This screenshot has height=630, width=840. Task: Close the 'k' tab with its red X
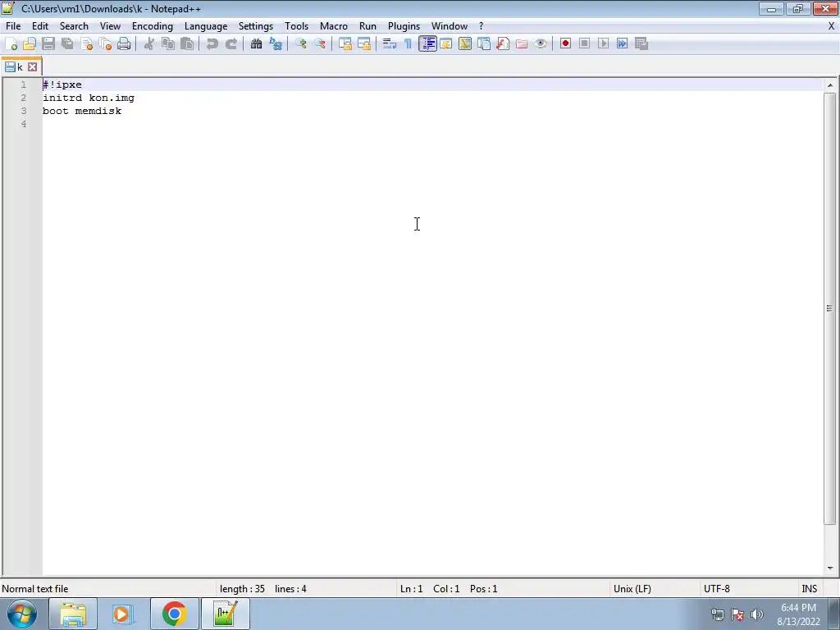tap(33, 67)
